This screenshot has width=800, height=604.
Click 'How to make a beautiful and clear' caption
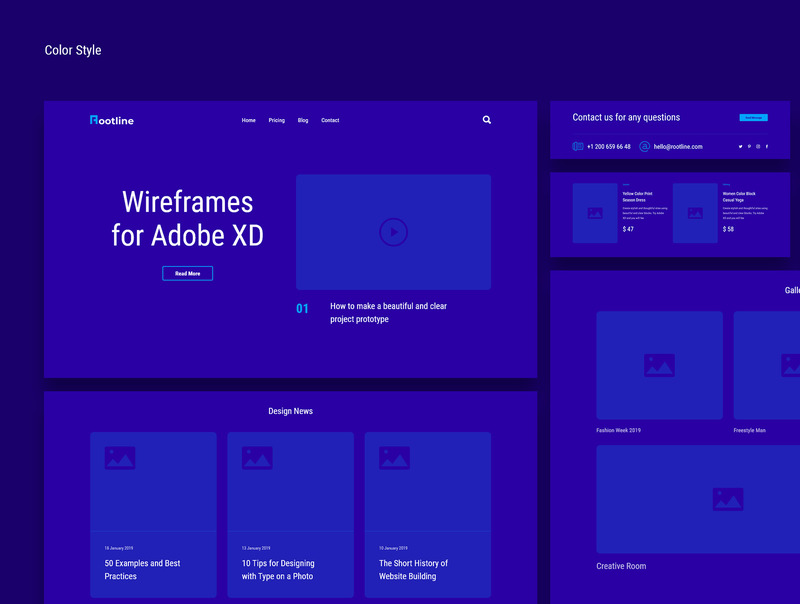click(x=388, y=312)
